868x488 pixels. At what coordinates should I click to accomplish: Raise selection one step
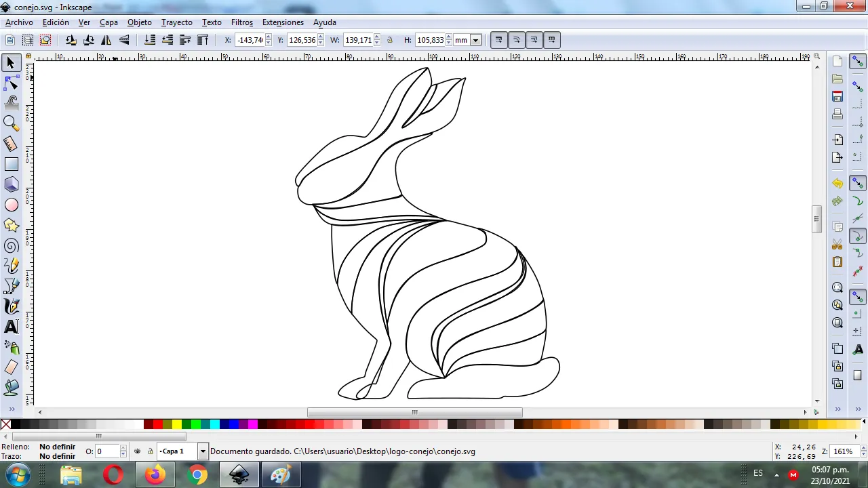pos(185,40)
